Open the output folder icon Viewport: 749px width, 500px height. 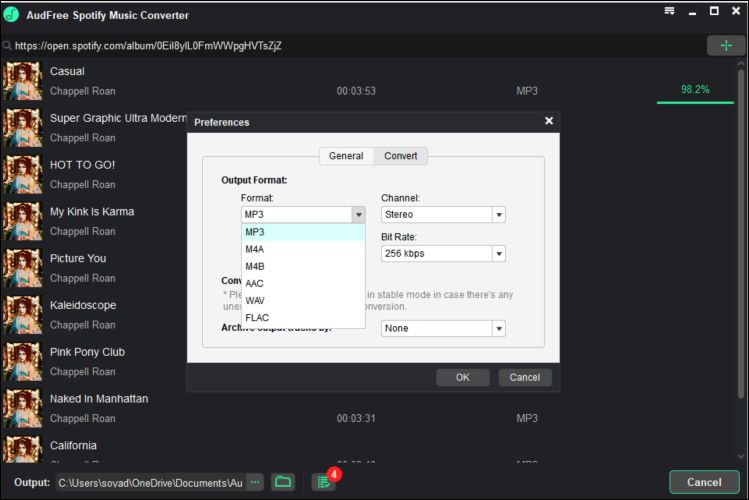point(283,482)
